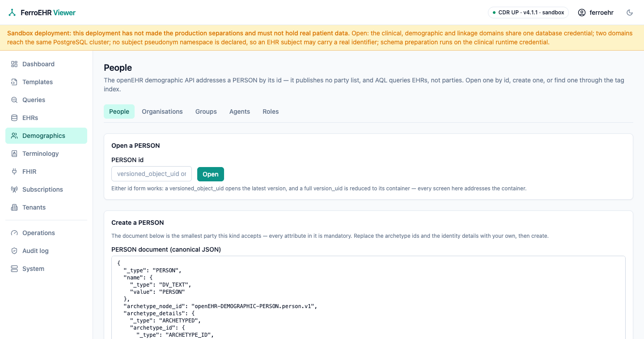Focus the PERSON id input field
The height and width of the screenshot is (339, 644).
click(x=152, y=174)
